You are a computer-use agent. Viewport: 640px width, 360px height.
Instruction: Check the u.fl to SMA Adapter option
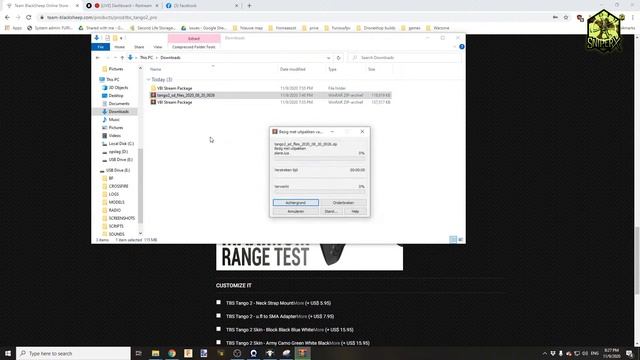click(x=218, y=316)
